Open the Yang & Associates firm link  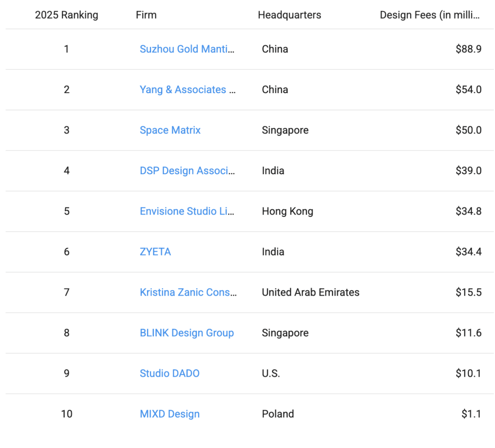click(187, 90)
